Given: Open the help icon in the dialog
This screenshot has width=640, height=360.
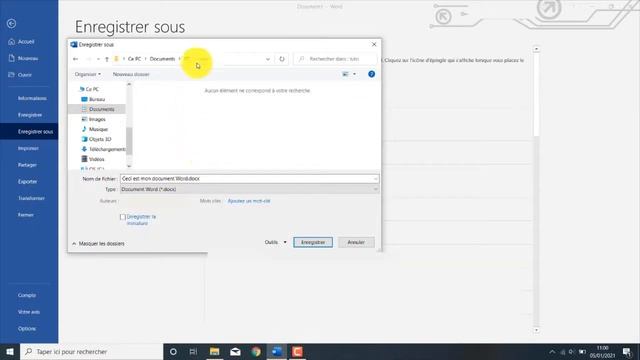Looking at the screenshot, I should coord(371,74).
